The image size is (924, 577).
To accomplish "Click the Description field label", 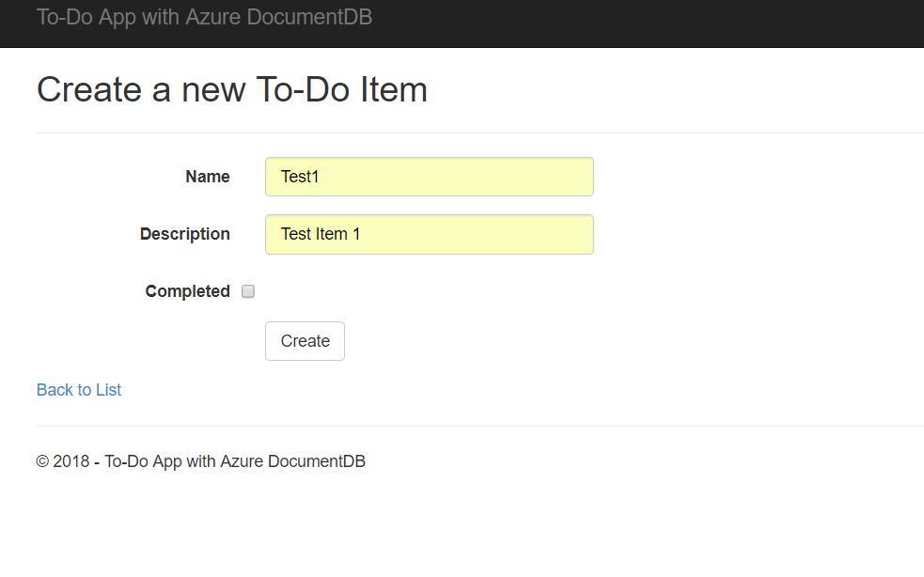I will pos(184,234).
